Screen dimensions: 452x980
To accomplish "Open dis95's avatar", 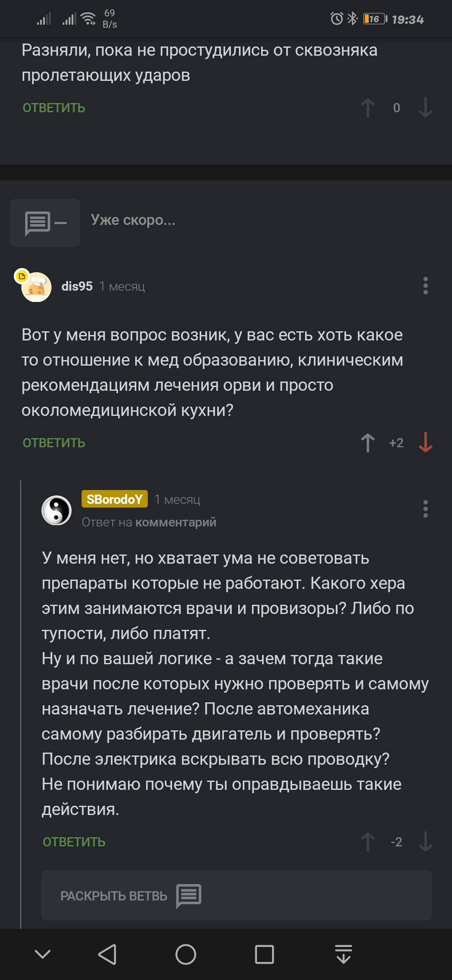I will [36, 287].
